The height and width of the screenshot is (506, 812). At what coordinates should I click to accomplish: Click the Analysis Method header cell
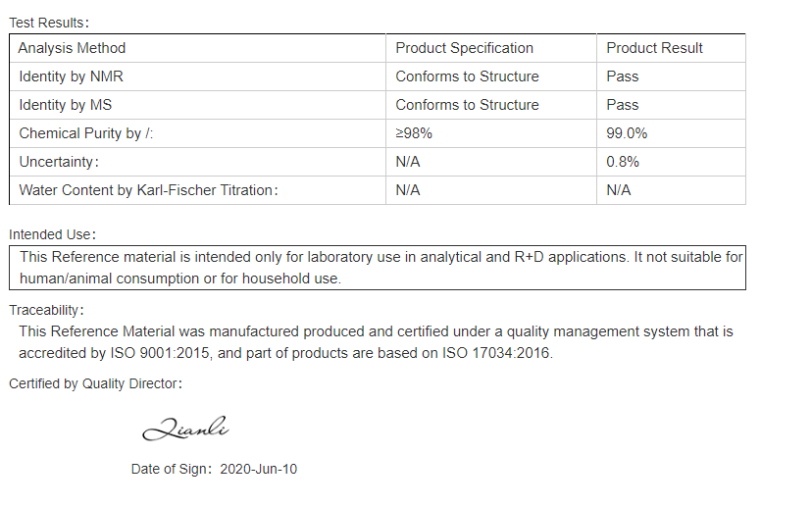point(198,48)
